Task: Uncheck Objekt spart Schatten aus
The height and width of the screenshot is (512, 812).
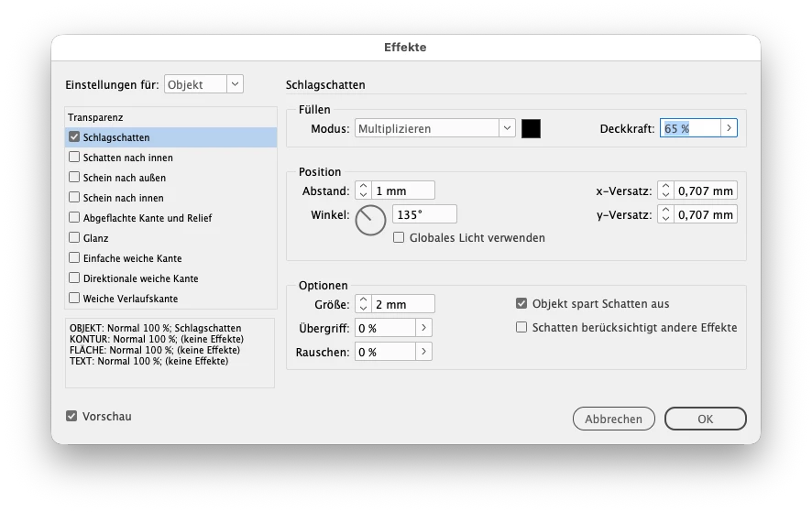Action: [521, 303]
